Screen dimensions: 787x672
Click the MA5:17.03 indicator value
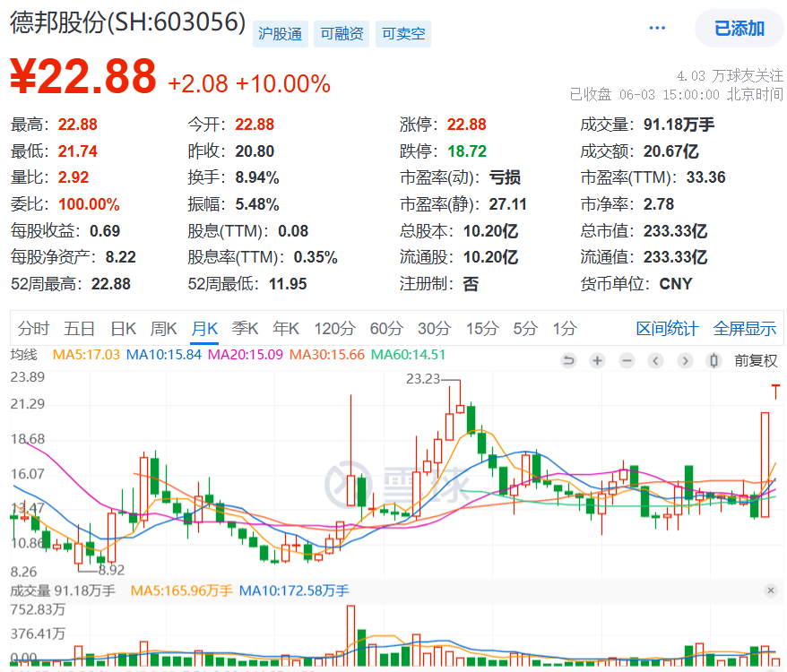tap(86, 354)
